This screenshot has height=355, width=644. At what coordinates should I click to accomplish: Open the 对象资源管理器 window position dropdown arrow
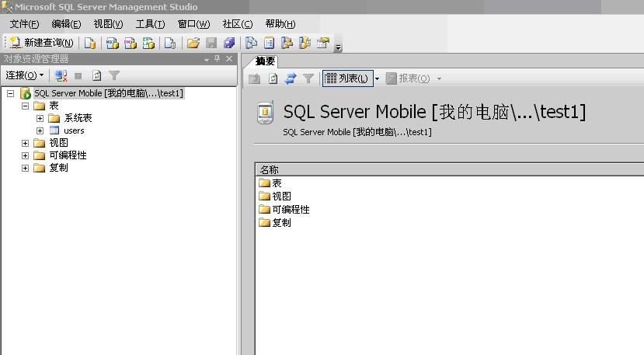(207, 60)
